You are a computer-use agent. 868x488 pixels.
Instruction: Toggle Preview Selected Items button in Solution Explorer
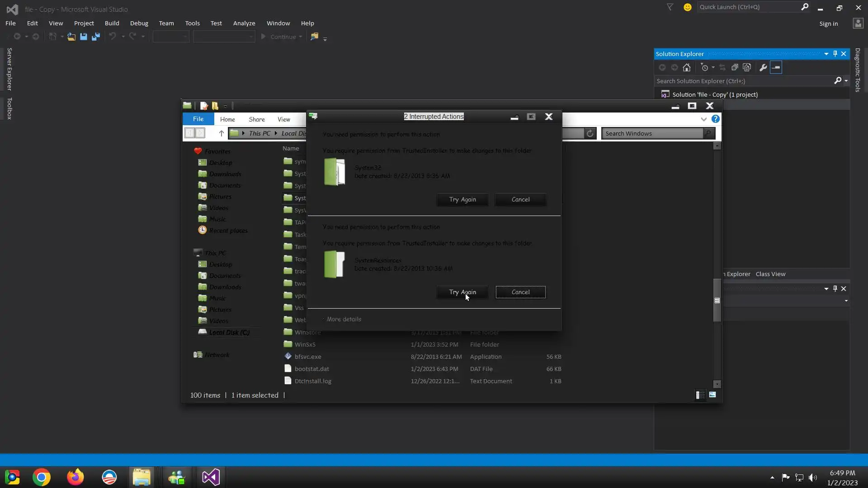776,67
